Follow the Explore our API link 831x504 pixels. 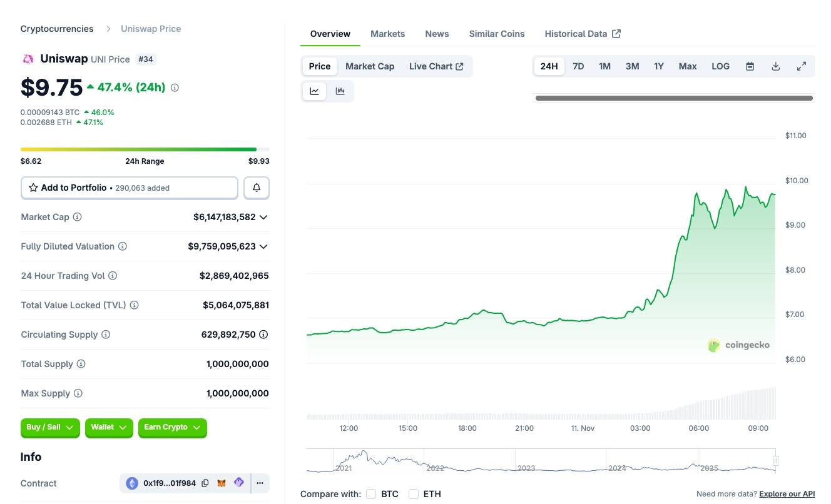(x=787, y=494)
